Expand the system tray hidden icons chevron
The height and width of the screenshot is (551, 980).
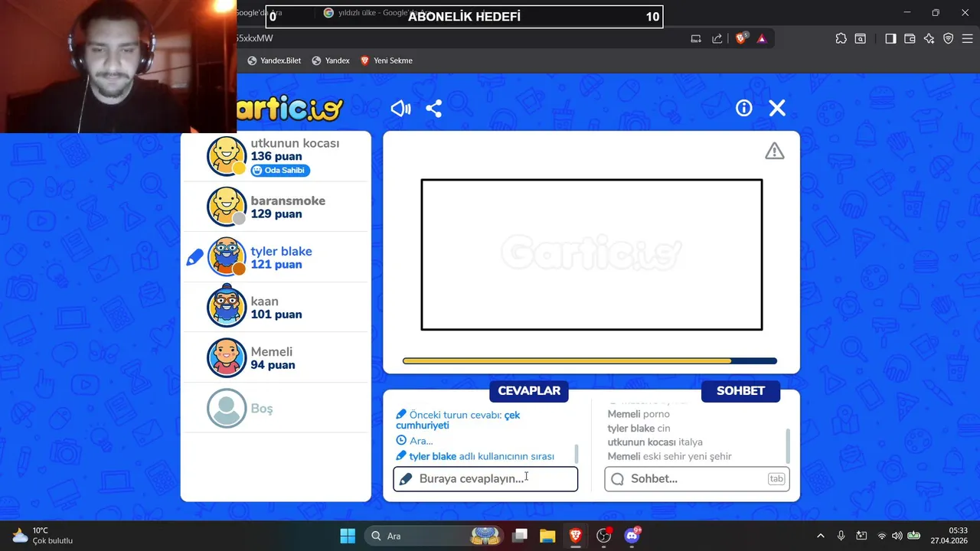pyautogui.click(x=821, y=536)
